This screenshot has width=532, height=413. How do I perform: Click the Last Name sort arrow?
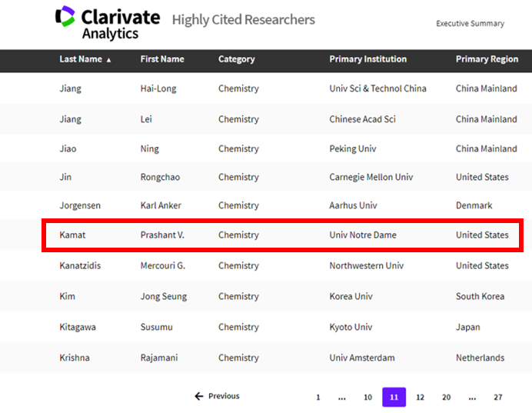[x=108, y=60]
